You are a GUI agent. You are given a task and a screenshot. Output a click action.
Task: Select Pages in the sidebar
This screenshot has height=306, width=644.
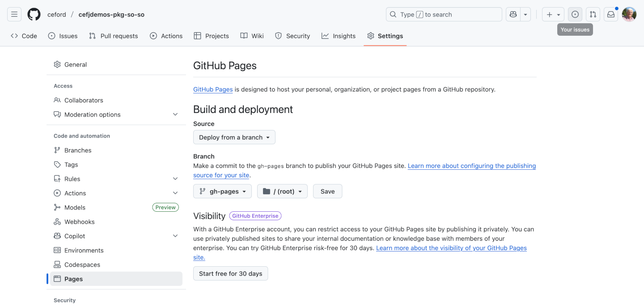pyautogui.click(x=116, y=279)
